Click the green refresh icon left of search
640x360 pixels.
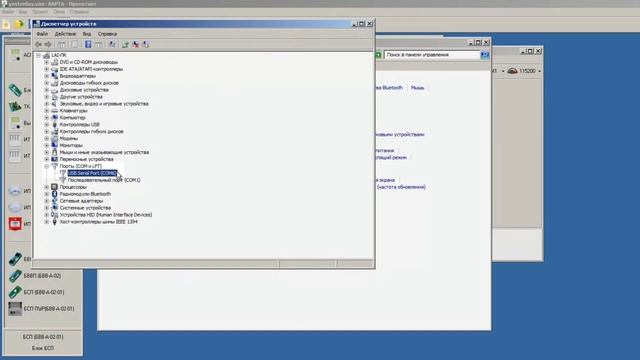pos(378,55)
